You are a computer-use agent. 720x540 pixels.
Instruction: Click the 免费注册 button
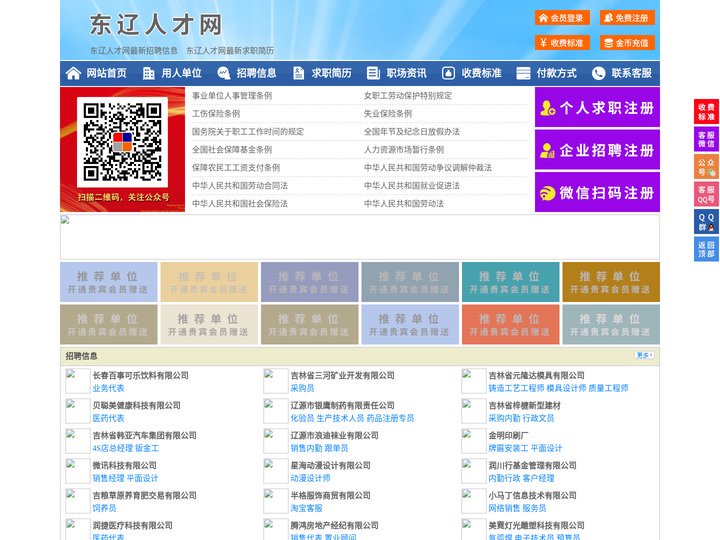pos(627,18)
